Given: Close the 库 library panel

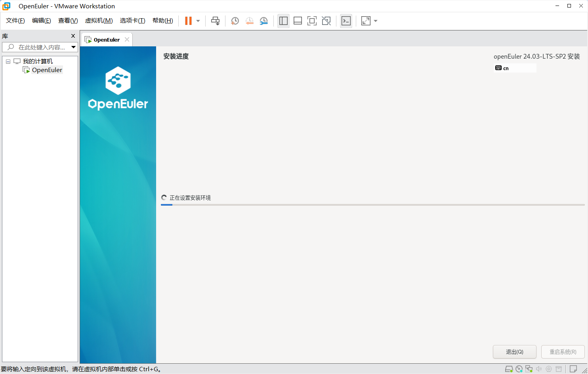Looking at the screenshot, I should point(73,36).
